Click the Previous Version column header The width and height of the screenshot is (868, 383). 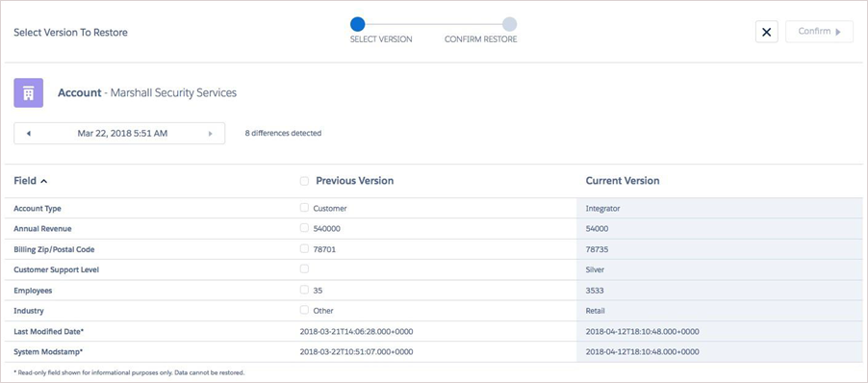tap(354, 181)
